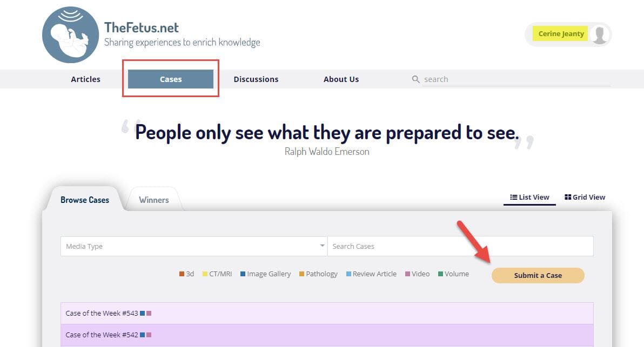Click the user avatar icon
Screen dimensions: 644x347
pyautogui.click(x=599, y=35)
